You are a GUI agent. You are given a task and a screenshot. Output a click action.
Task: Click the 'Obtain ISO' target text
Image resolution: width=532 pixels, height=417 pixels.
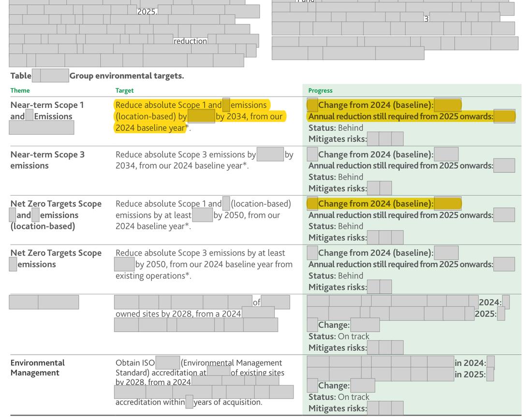135,363
